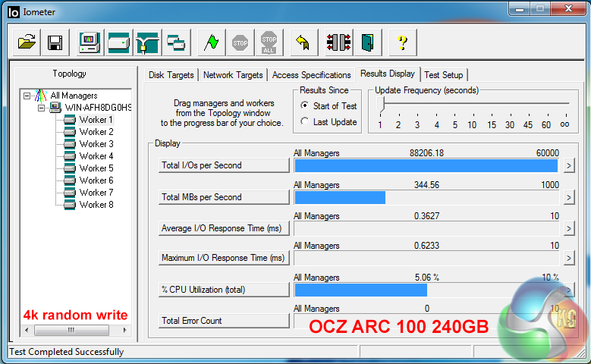This screenshot has width=591, height=364.
Task: Click % CPU Utilization (total) button
Action: point(224,290)
